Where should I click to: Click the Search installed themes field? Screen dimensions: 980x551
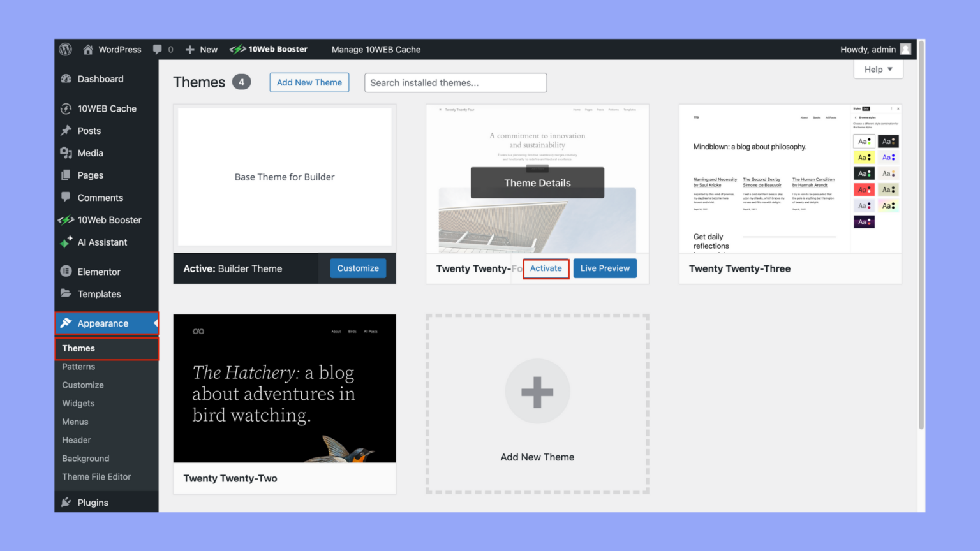coord(455,82)
